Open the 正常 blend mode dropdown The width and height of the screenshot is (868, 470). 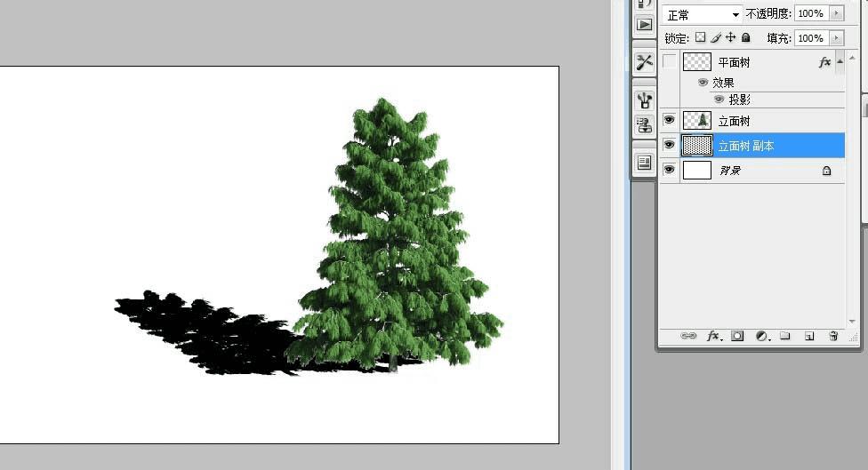703,14
